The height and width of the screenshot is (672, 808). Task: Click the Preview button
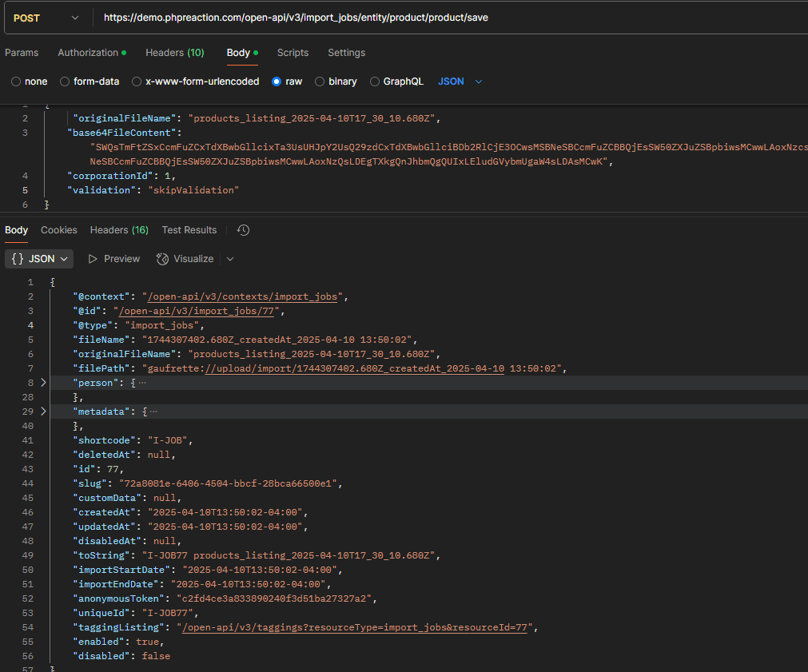coord(114,259)
